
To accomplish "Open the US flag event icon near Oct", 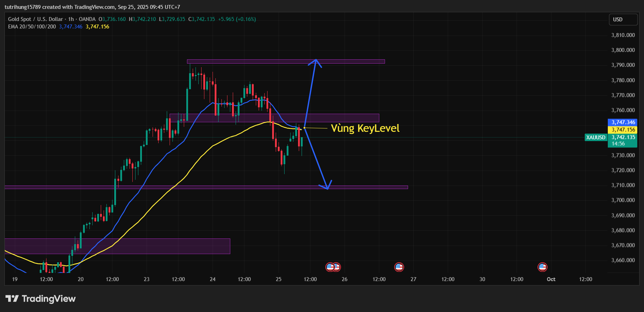I will click(x=542, y=267).
